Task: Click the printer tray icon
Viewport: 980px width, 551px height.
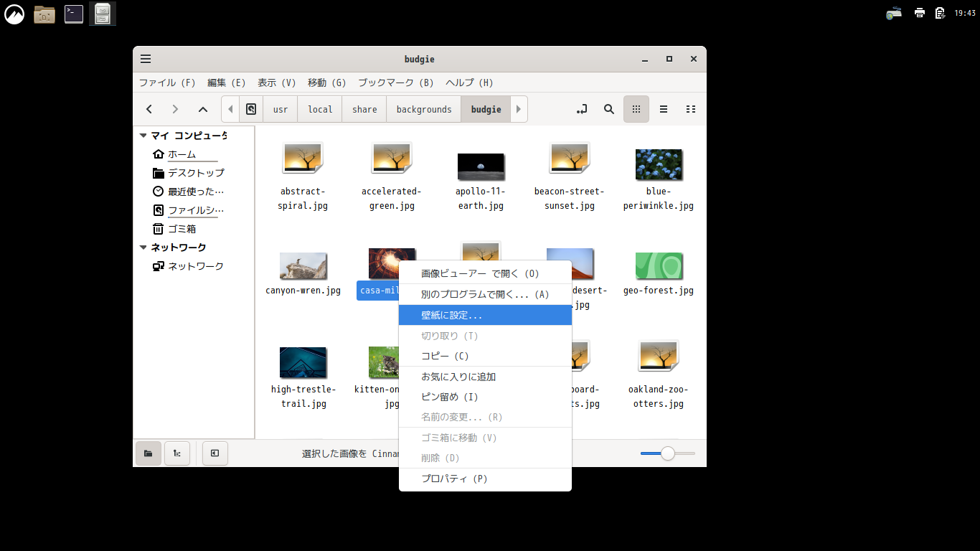Action: tap(920, 13)
